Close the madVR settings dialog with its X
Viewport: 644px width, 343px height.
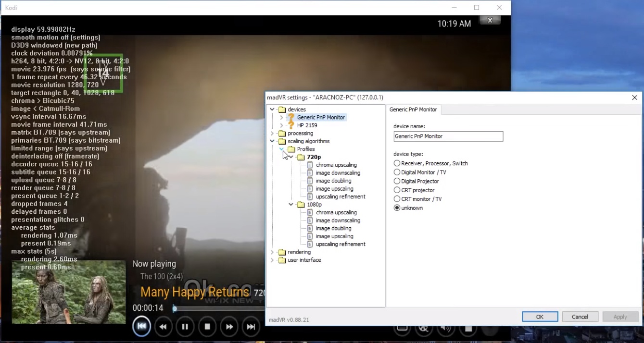click(634, 98)
